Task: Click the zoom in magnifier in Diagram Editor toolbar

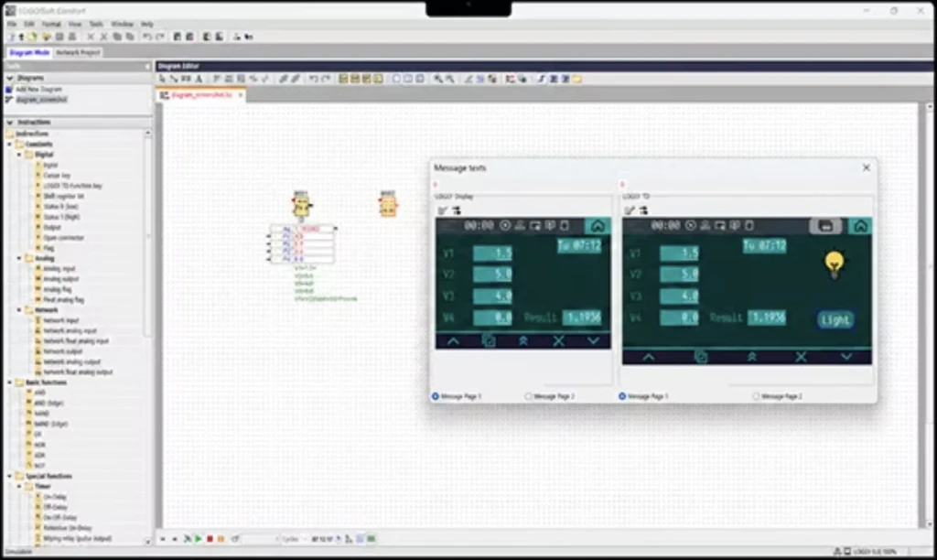Action: [x=438, y=79]
